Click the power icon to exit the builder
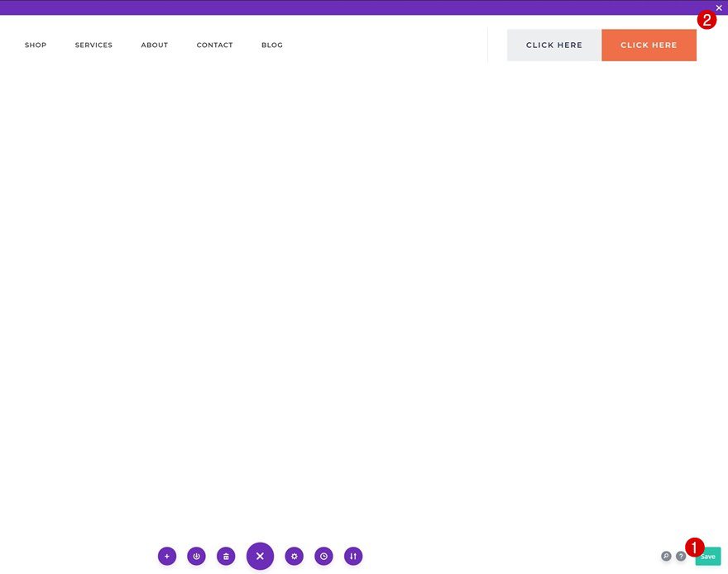 196,556
